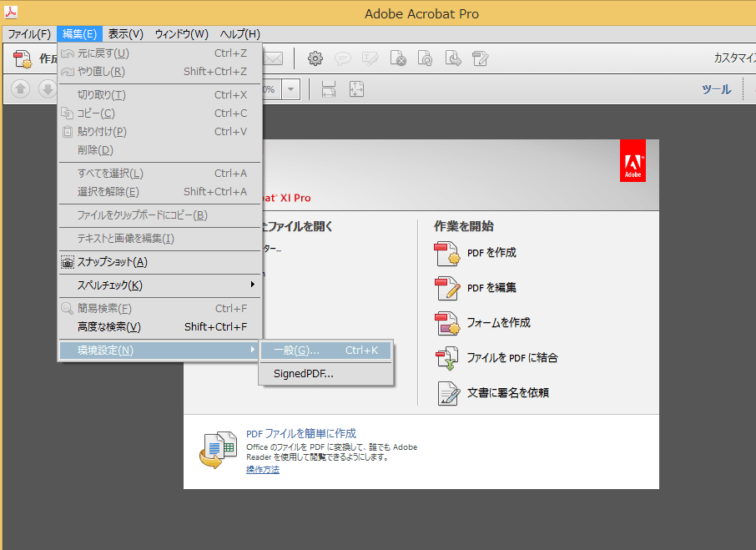Viewport: 756px width, 550px height.
Task: Expand the 環境設定 submenu arrow
Action: pos(252,350)
